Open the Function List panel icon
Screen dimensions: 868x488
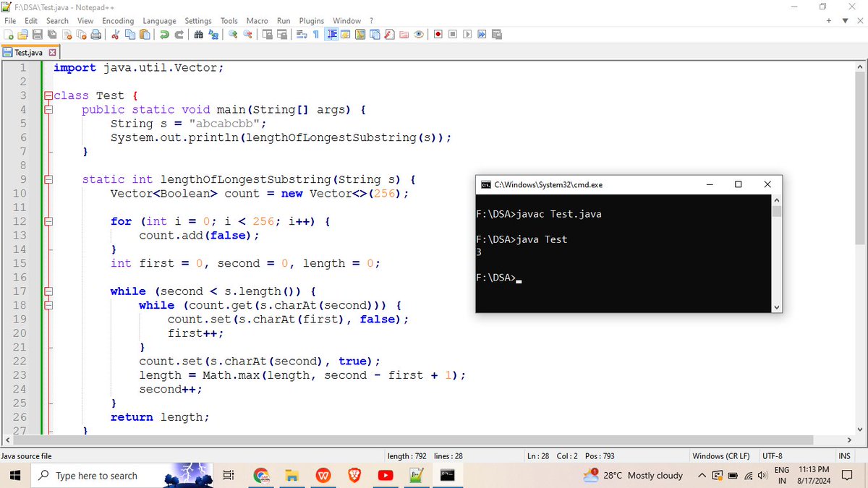(389, 35)
